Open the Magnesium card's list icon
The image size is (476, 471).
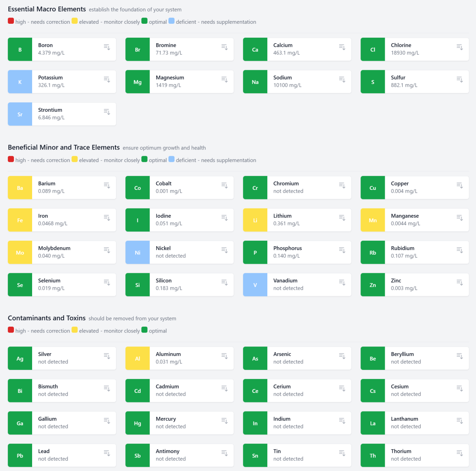pos(225,80)
